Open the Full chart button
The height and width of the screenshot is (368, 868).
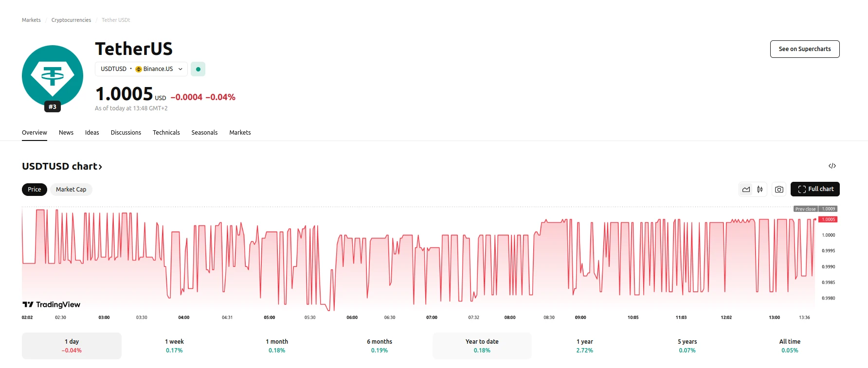pyautogui.click(x=815, y=189)
